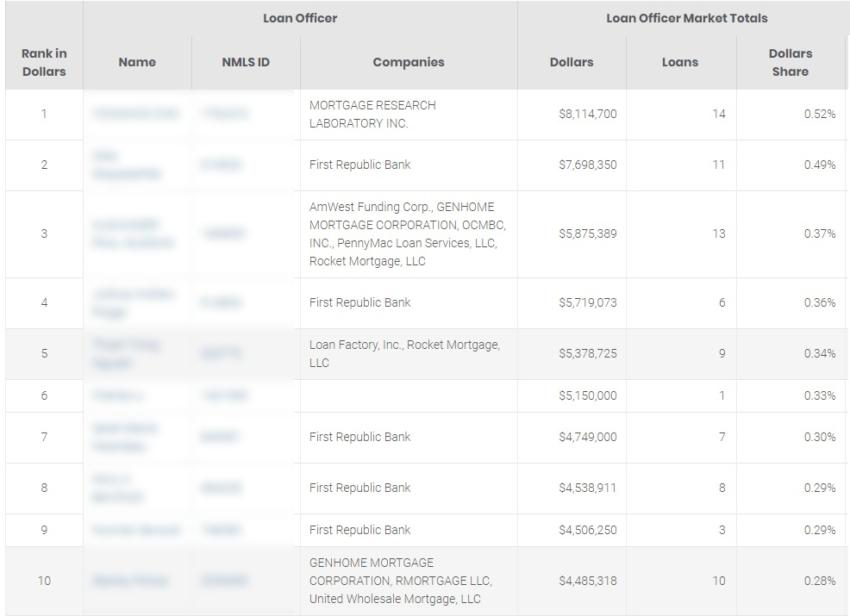850x616 pixels.
Task: Click the Loan Officer group heading
Action: pyautogui.click(x=300, y=18)
